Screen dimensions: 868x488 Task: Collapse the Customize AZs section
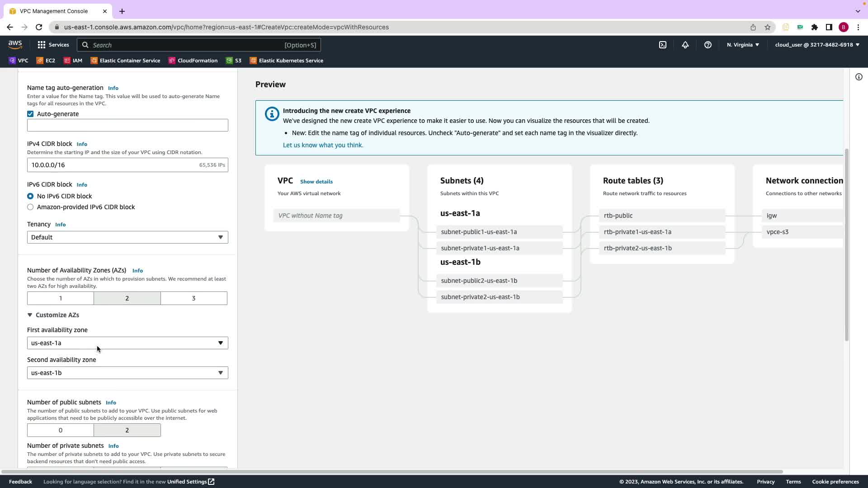click(x=53, y=315)
